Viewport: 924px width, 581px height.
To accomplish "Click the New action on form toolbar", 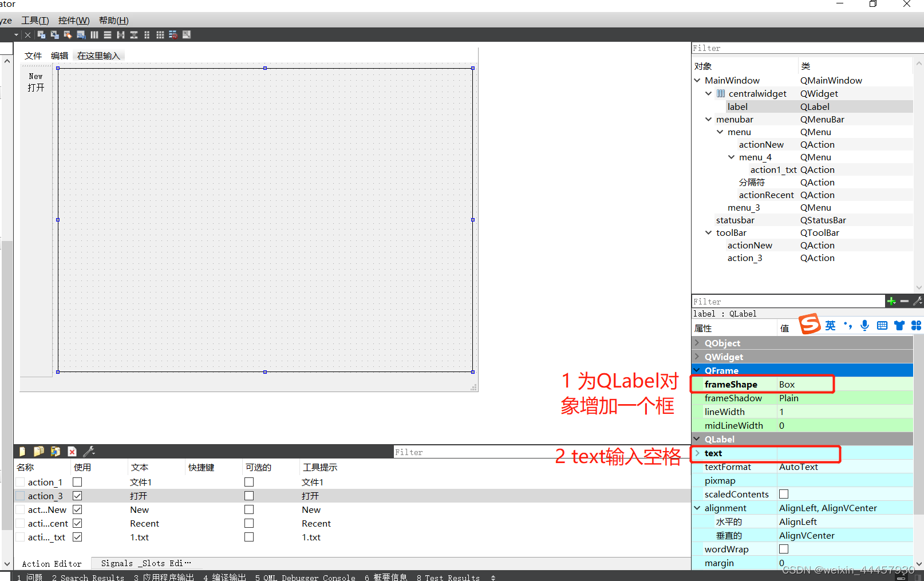I will (x=35, y=76).
